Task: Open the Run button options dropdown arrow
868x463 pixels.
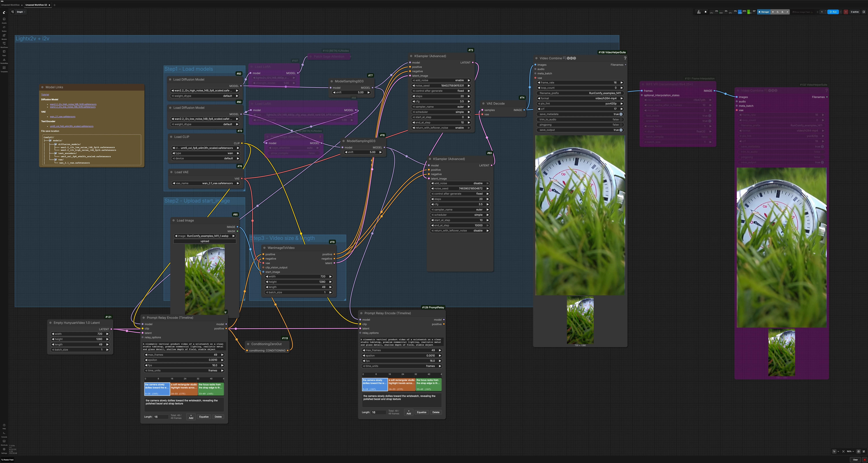Action: (x=840, y=12)
